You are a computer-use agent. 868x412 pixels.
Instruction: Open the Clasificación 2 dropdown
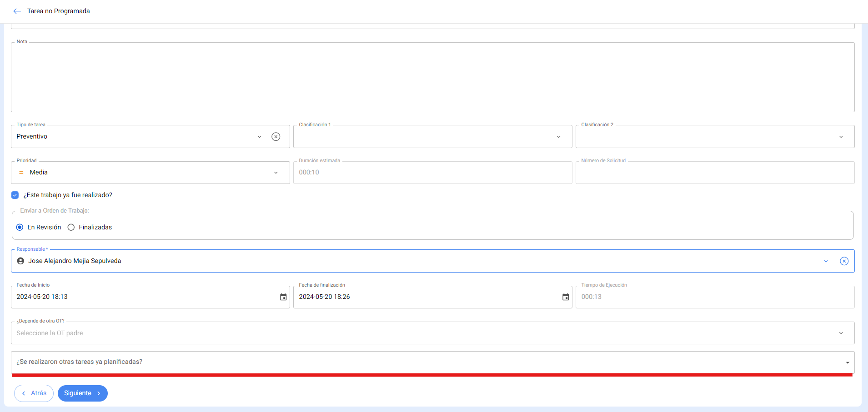841,137
